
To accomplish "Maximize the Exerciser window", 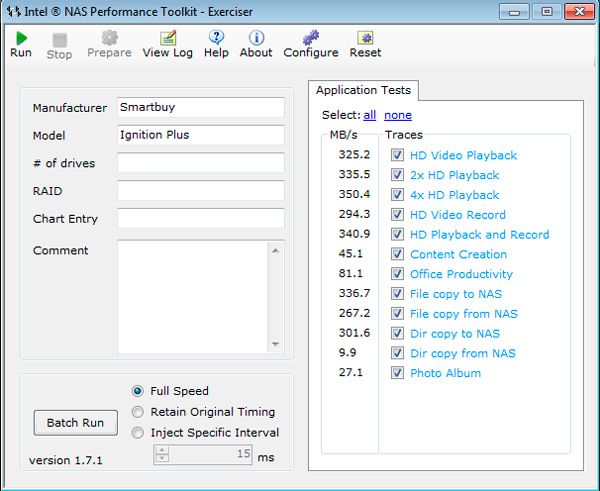I will pyautogui.click(x=547, y=12).
